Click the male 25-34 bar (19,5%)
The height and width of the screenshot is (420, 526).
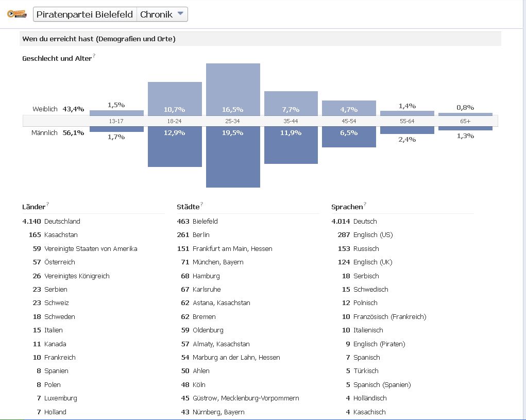[x=233, y=157]
